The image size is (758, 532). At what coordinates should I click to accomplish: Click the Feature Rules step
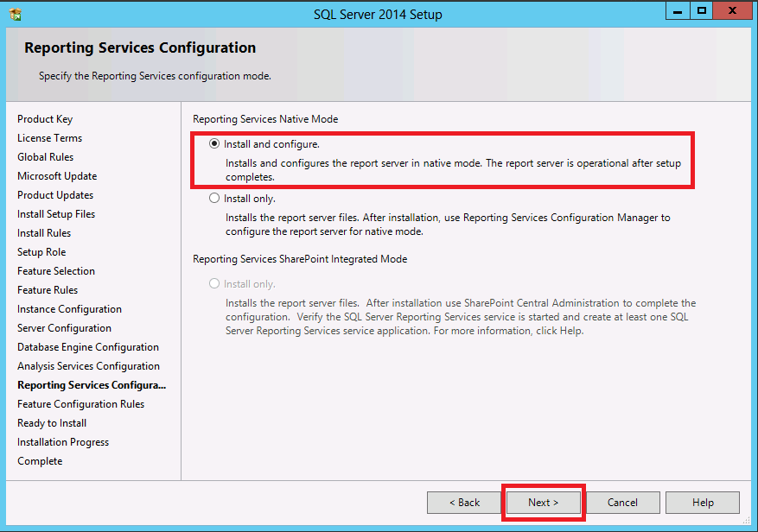point(48,290)
